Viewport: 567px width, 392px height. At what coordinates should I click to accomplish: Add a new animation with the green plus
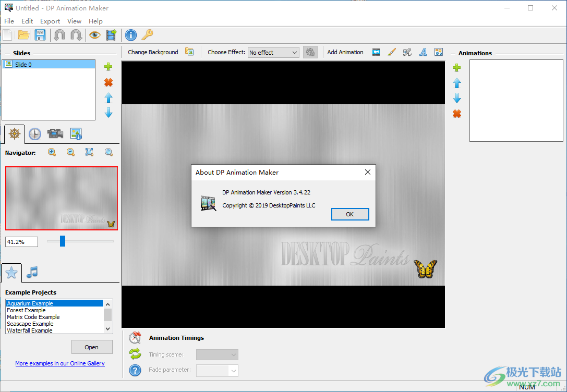457,68
